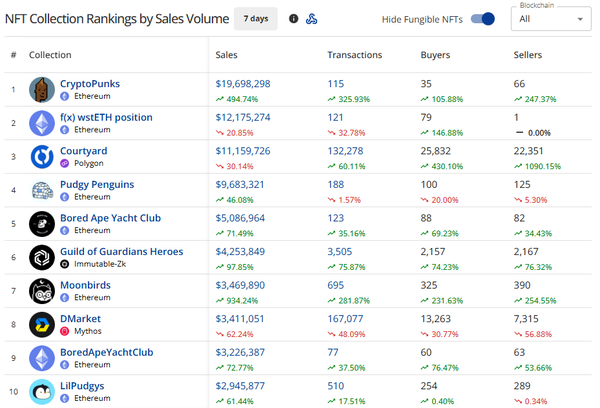Click the 7 days period button
Screen dimensions: 600x408
pos(256,18)
